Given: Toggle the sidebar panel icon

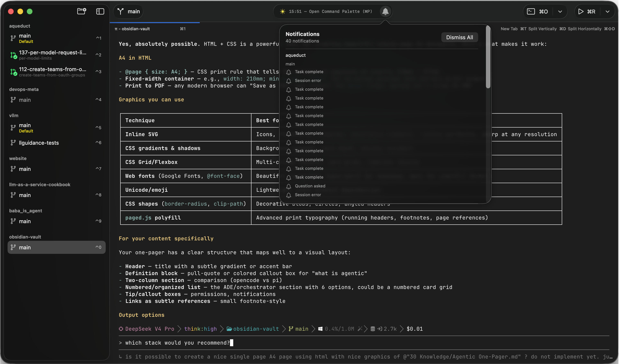Looking at the screenshot, I should click(100, 11).
